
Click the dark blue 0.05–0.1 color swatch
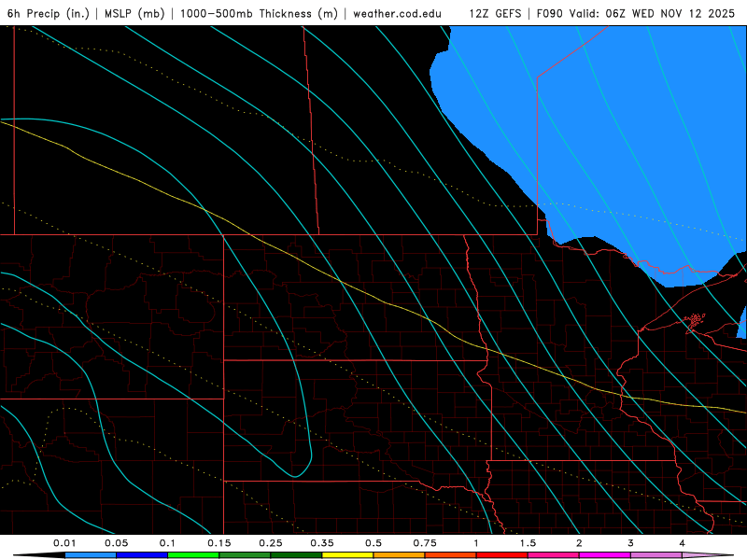click(x=142, y=555)
